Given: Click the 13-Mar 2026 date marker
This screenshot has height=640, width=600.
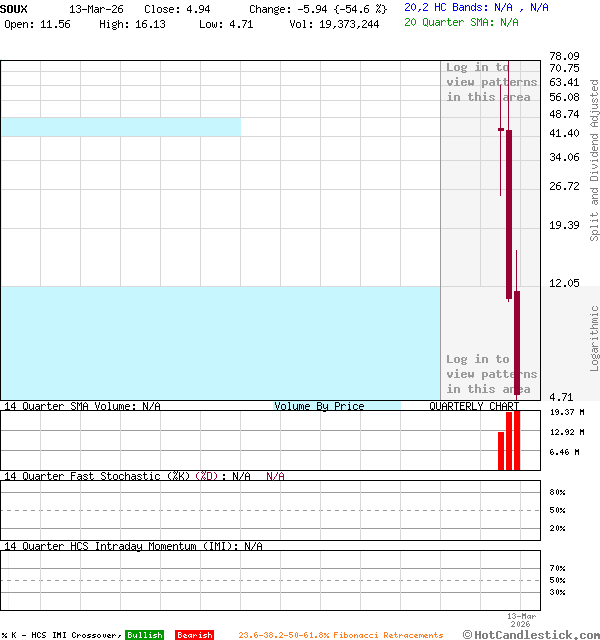Looking at the screenshot, I should pos(521,620).
